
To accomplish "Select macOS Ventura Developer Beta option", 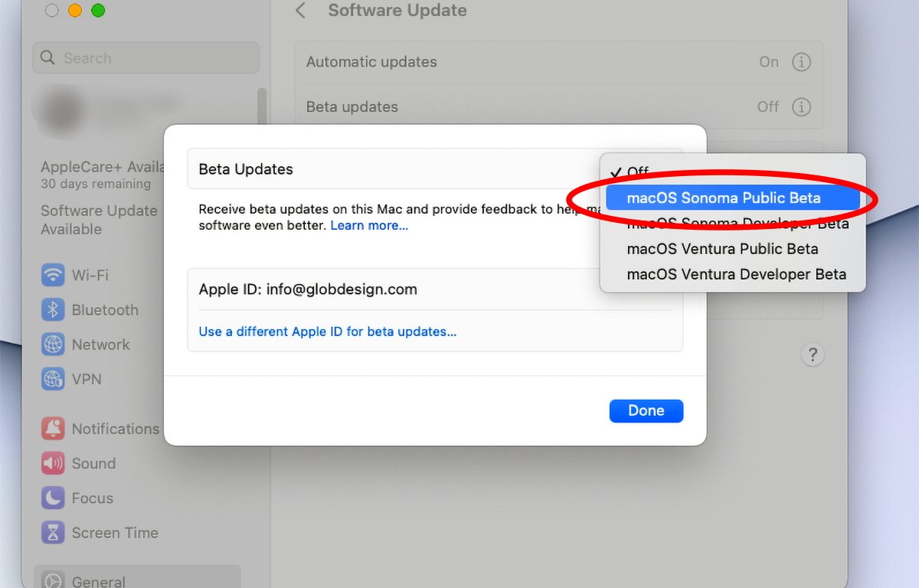I will pyautogui.click(x=736, y=274).
